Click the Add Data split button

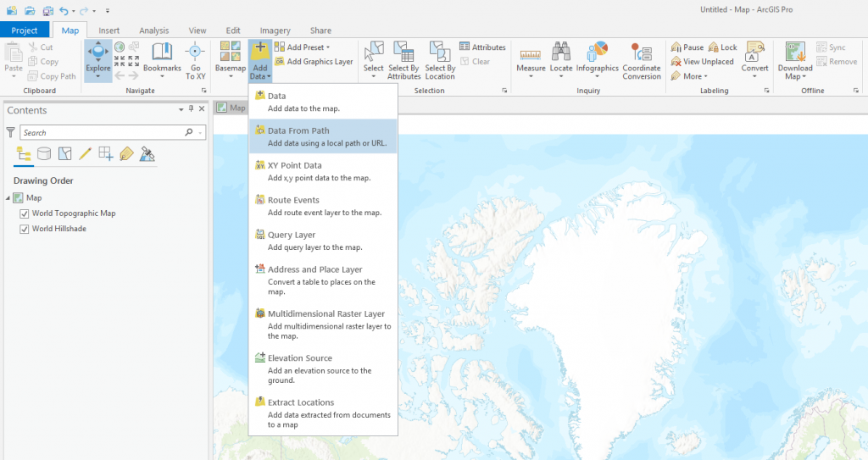pyautogui.click(x=259, y=60)
